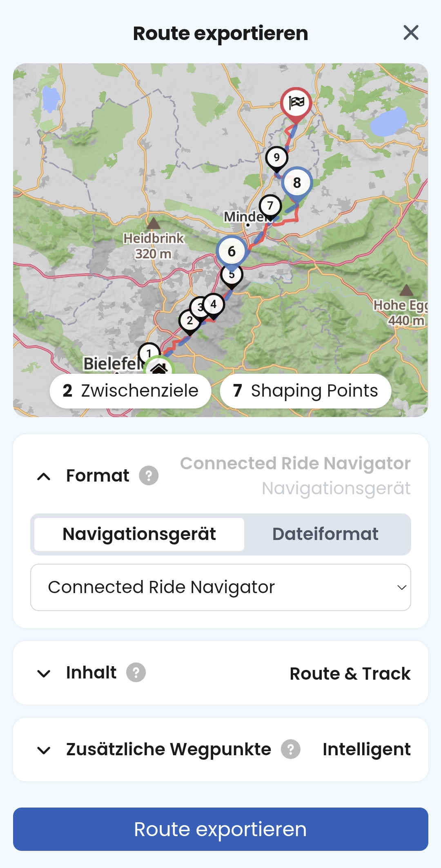Expand the Zusätzliche Wegpunkte section
Viewport: 441px width, 868px height.
(220, 750)
